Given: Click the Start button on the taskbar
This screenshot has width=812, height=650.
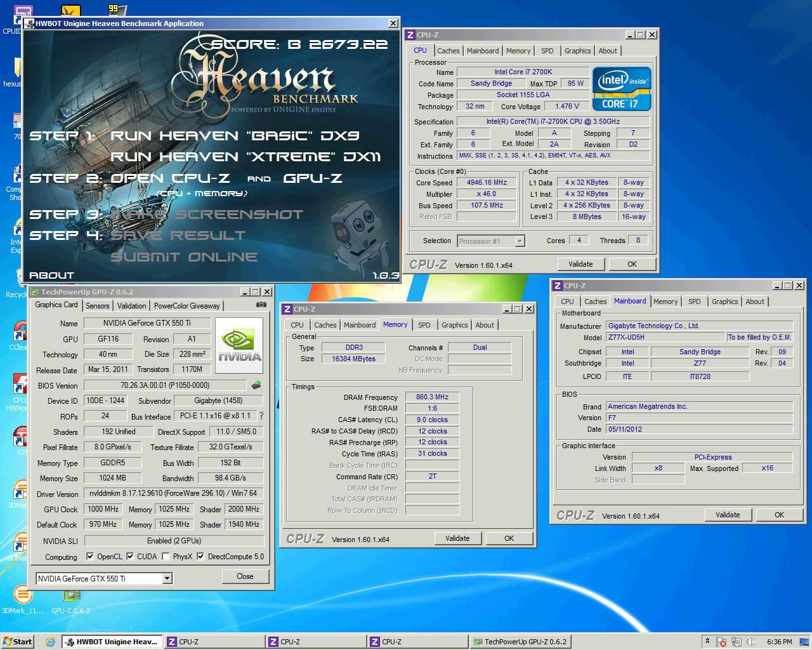Looking at the screenshot, I should click(x=18, y=642).
